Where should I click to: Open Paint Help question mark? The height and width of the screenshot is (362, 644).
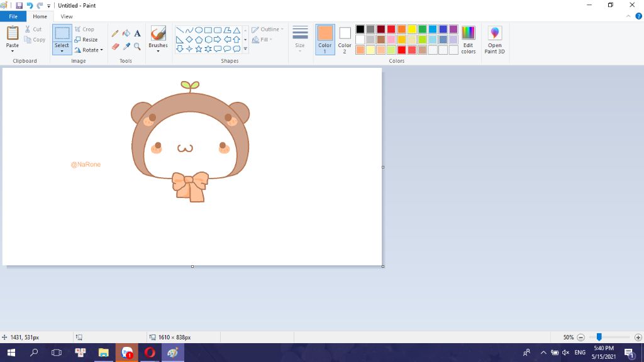tap(639, 16)
